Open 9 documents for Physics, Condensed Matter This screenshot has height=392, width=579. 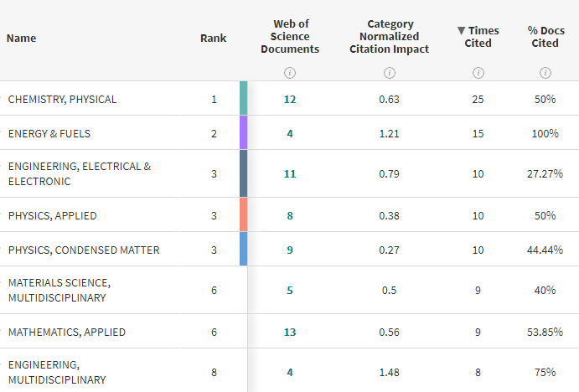click(290, 250)
